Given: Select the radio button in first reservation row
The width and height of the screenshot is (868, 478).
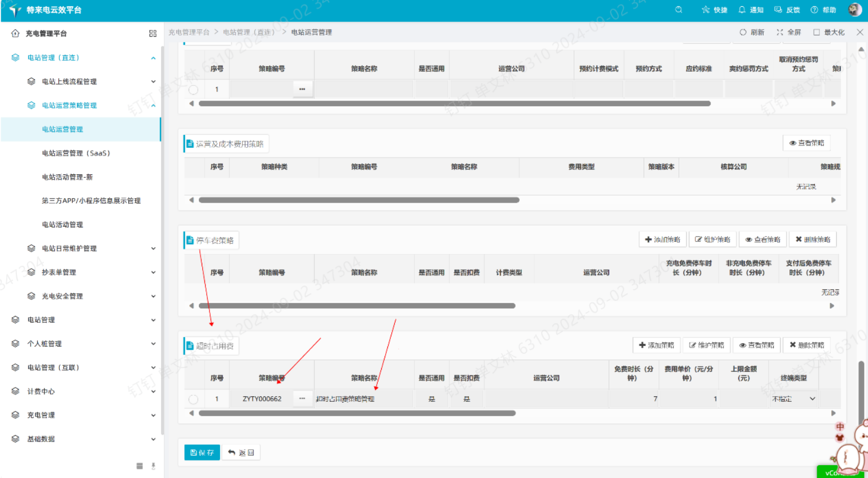Looking at the screenshot, I should click(x=193, y=90).
